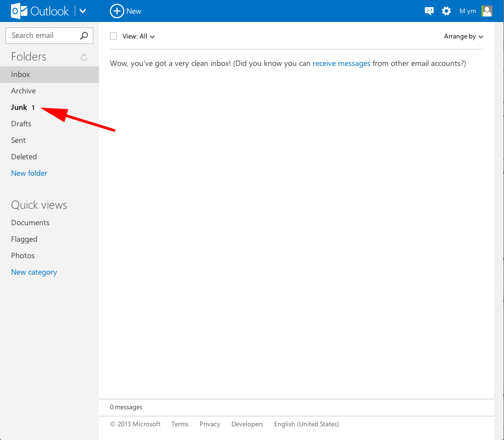Click the New message plus icon
504x440 pixels.
click(117, 11)
